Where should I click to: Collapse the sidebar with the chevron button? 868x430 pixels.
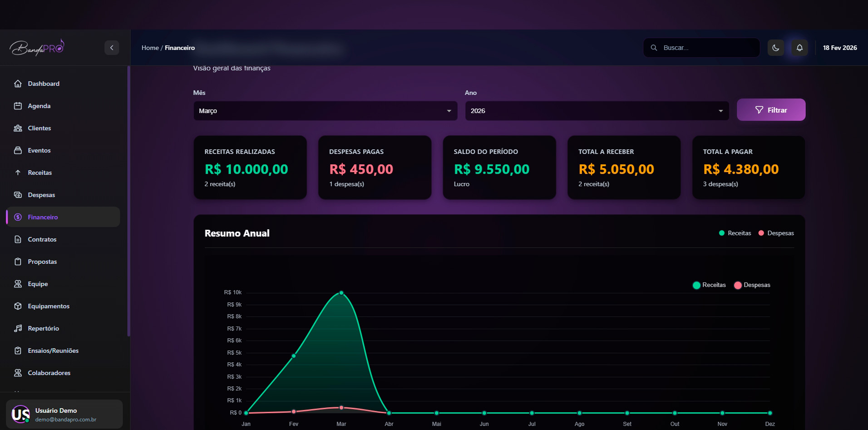click(112, 48)
